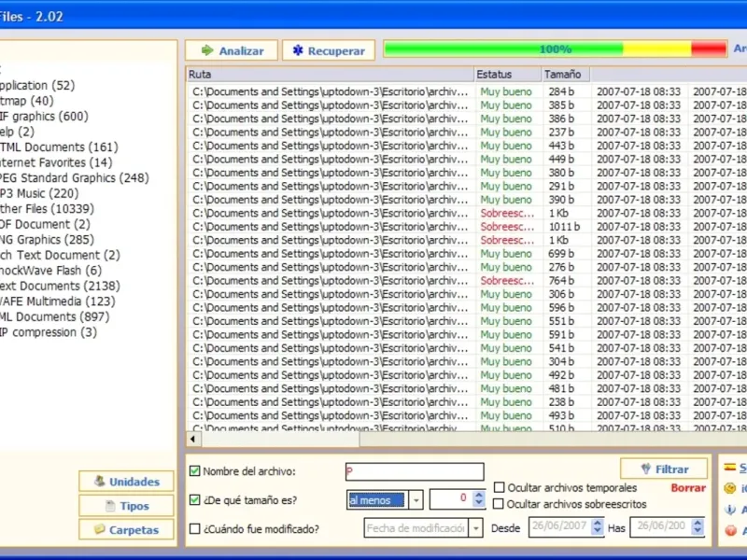Click the date cell in the 493 b row

639,415
